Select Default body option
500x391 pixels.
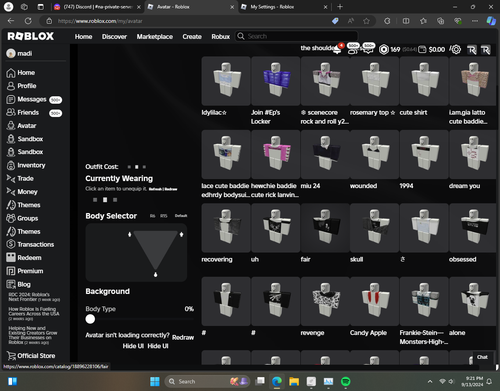(x=181, y=216)
